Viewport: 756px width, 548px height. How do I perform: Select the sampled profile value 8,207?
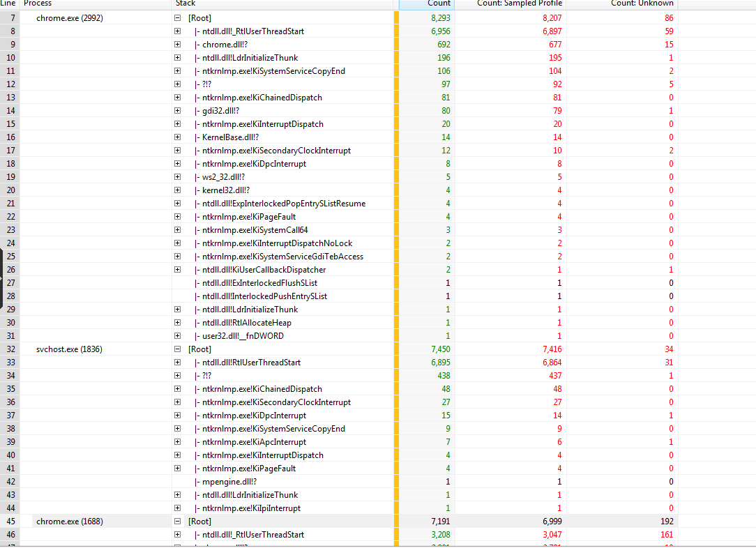552,18
